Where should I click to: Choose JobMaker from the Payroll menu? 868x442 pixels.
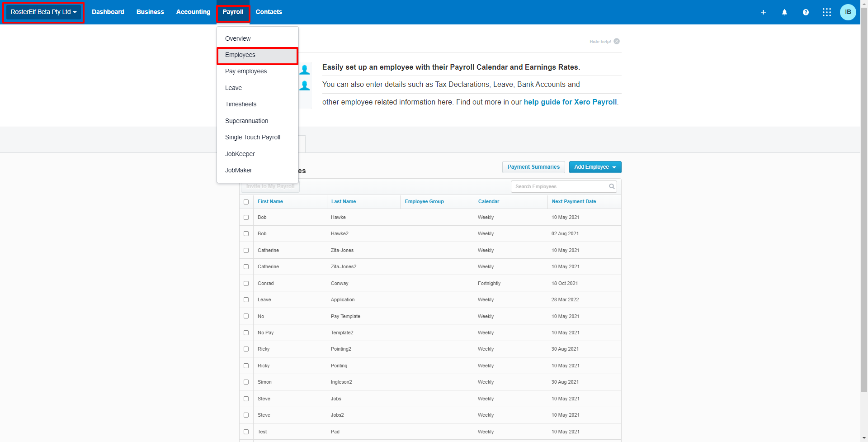(x=257, y=171)
